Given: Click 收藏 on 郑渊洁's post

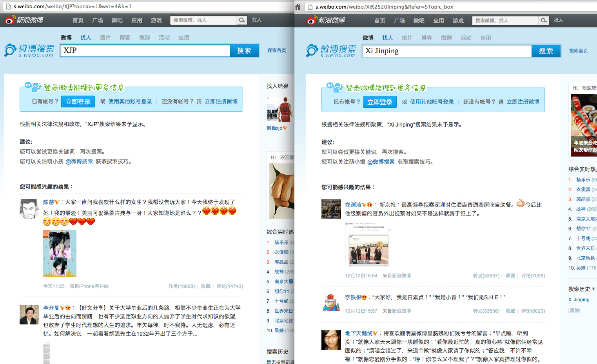Looking at the screenshot, I should point(510,276).
